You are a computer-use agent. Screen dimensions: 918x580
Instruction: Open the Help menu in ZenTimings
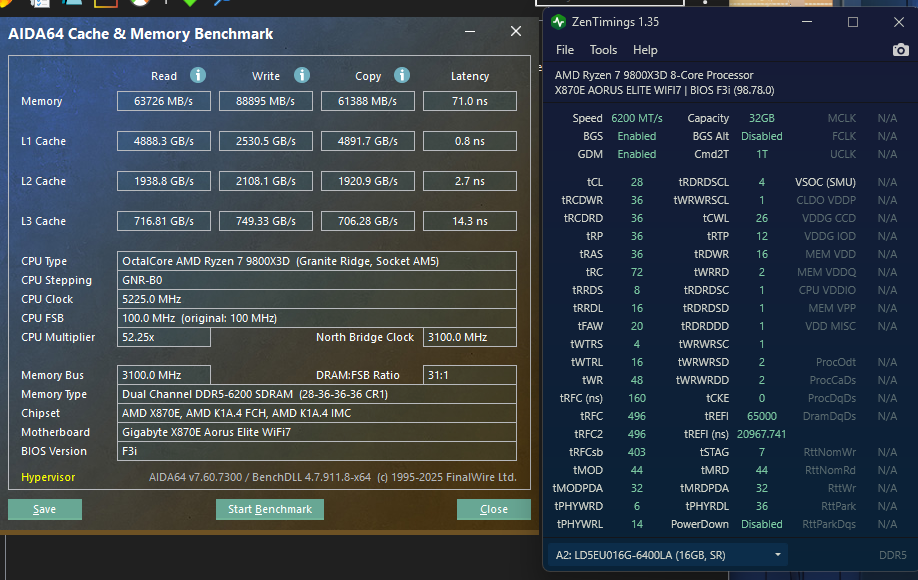(645, 50)
